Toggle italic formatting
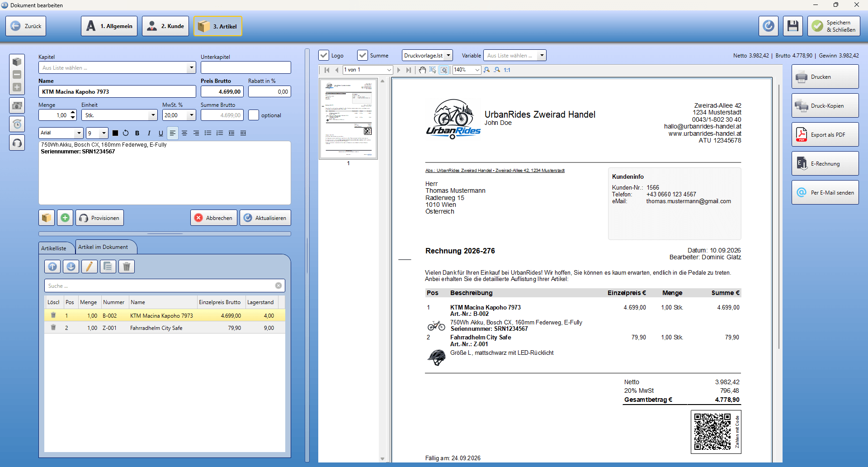 tap(149, 133)
